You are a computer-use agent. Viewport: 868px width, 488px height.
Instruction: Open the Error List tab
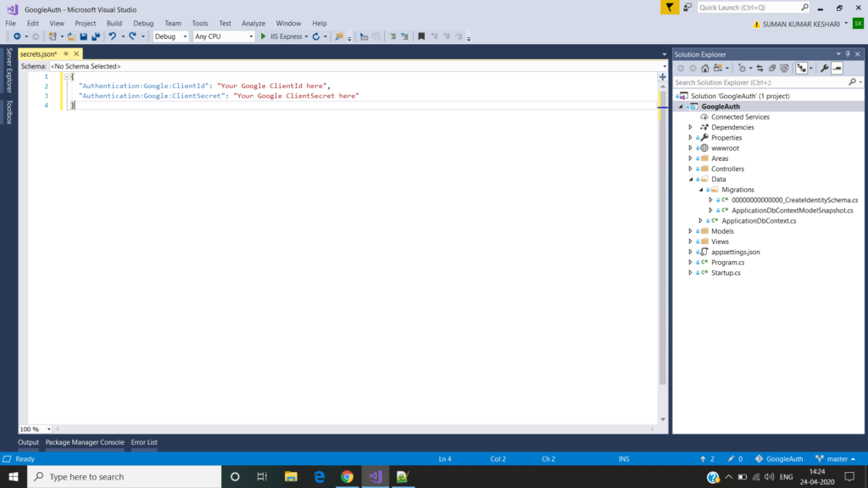coord(144,442)
